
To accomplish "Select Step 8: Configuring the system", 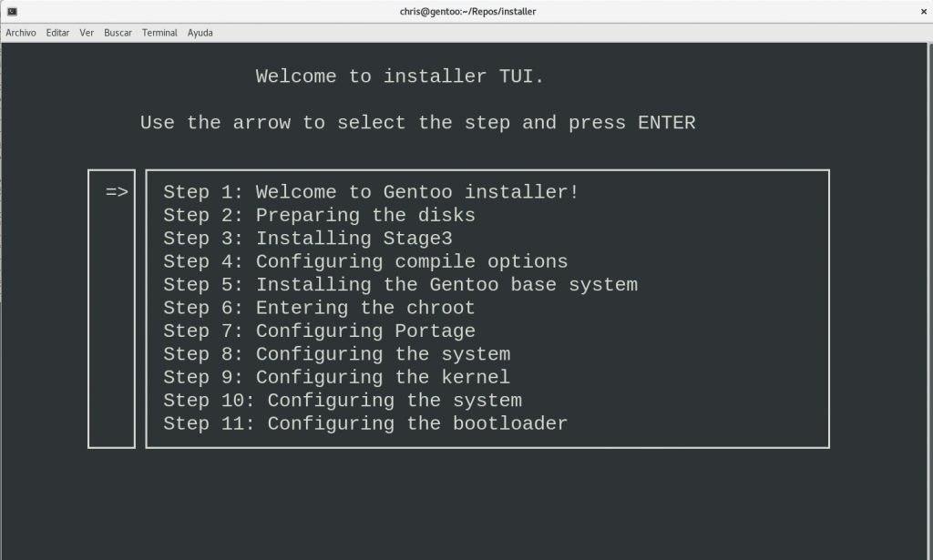I will 337,354.
